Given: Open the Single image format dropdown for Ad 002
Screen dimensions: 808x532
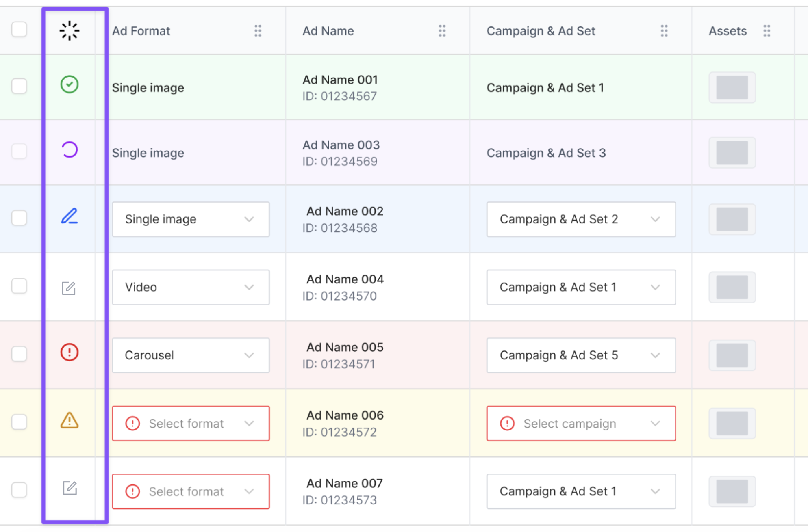Looking at the screenshot, I should [x=191, y=219].
